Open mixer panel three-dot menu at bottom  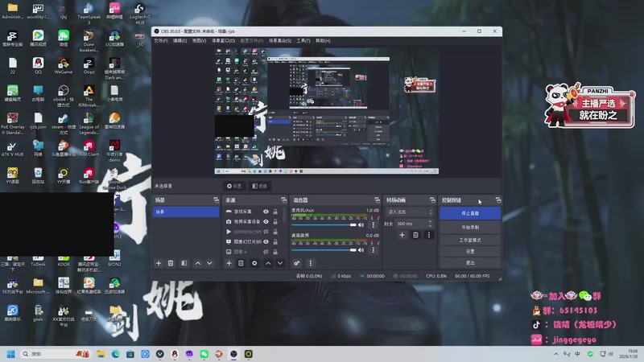310,263
